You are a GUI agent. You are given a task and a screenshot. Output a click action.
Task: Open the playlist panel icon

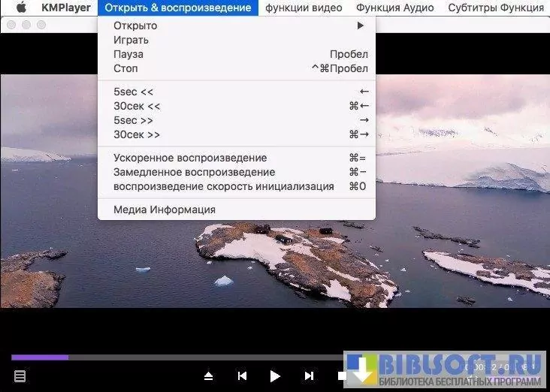point(20,376)
